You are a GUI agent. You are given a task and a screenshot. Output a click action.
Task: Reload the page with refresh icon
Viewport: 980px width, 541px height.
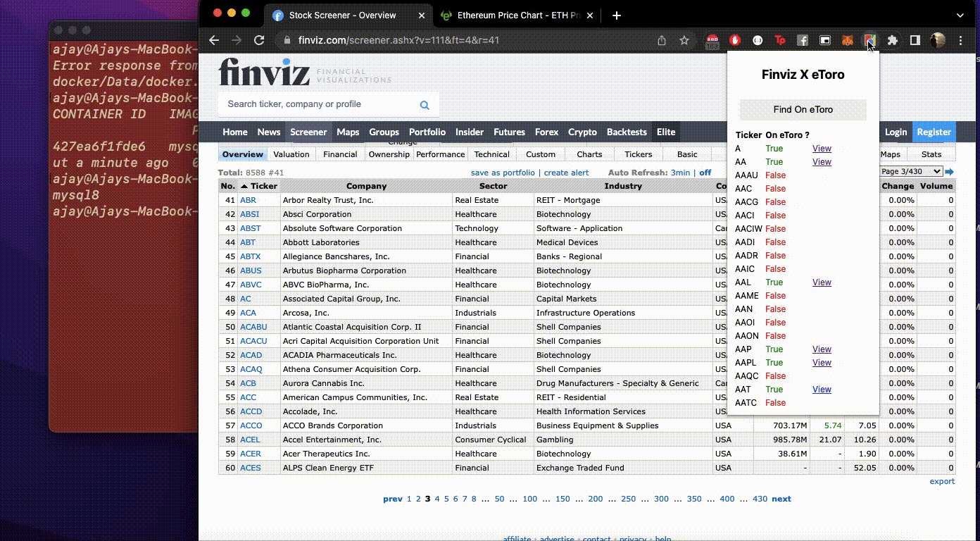(x=259, y=41)
